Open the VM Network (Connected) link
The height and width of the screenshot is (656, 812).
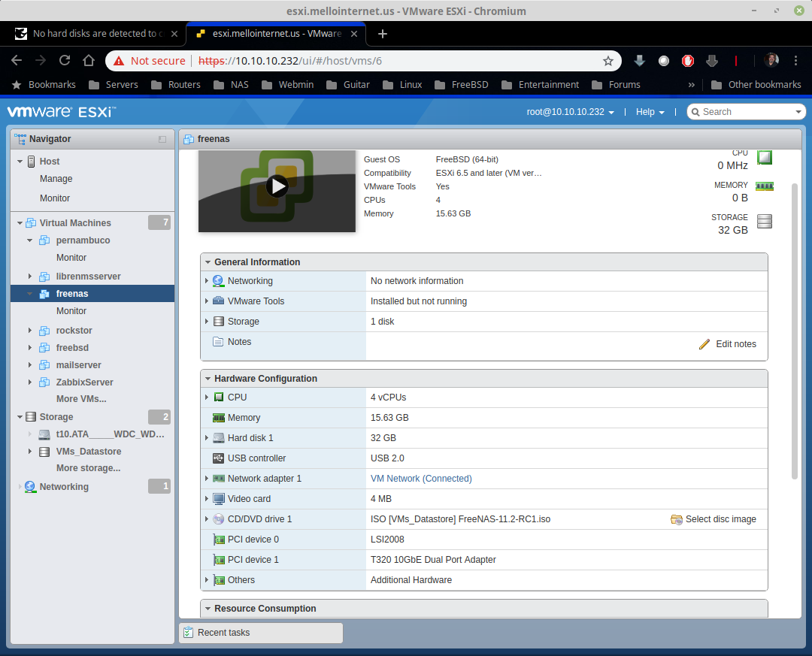pos(421,479)
